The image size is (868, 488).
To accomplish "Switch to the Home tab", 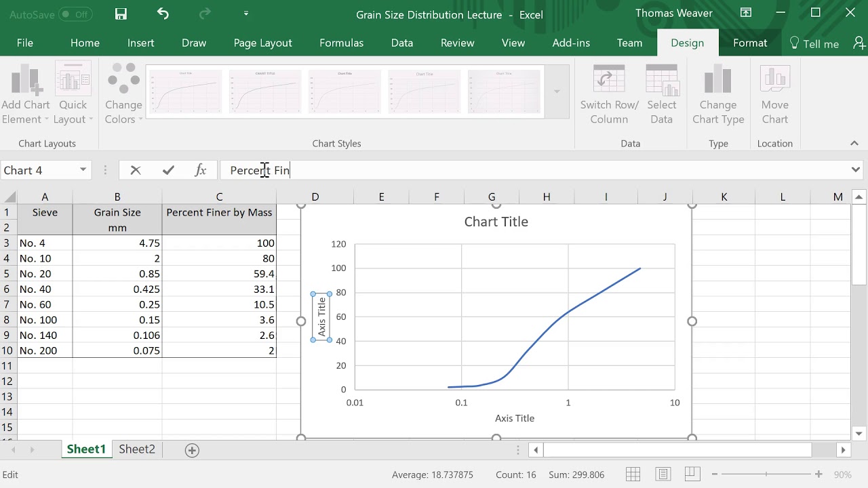I will (85, 43).
